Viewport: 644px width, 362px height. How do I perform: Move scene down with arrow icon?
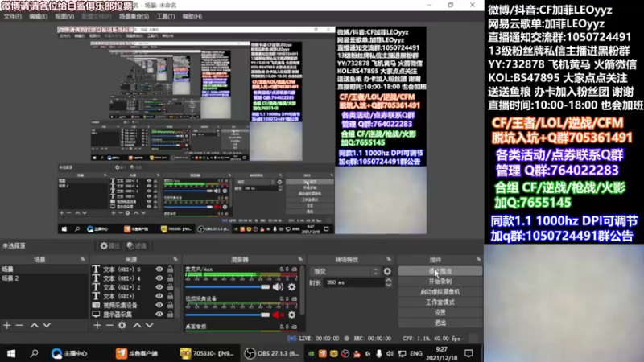pyautogui.click(x=47, y=325)
